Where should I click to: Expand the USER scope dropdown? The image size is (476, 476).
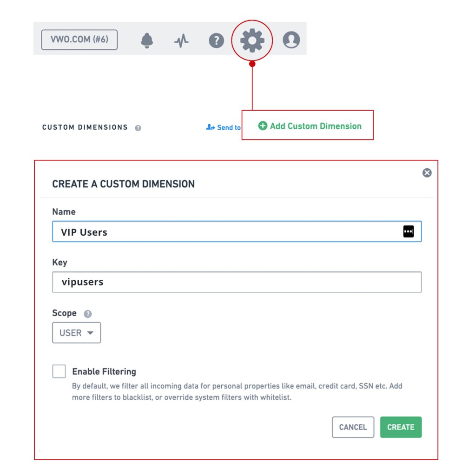[76, 332]
